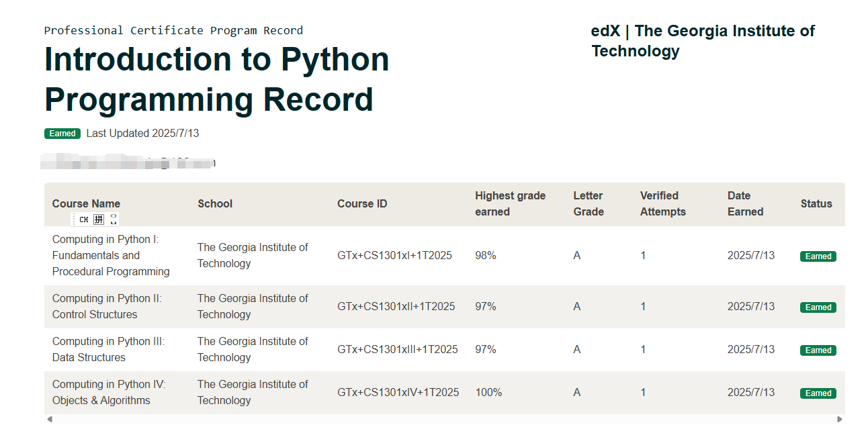868x433 pixels.
Task: Click course ID GTx+CS1301xI+1T2025
Action: tap(394, 255)
